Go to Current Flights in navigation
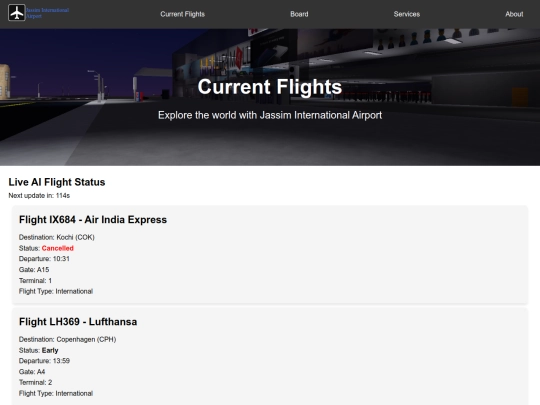 [x=183, y=14]
